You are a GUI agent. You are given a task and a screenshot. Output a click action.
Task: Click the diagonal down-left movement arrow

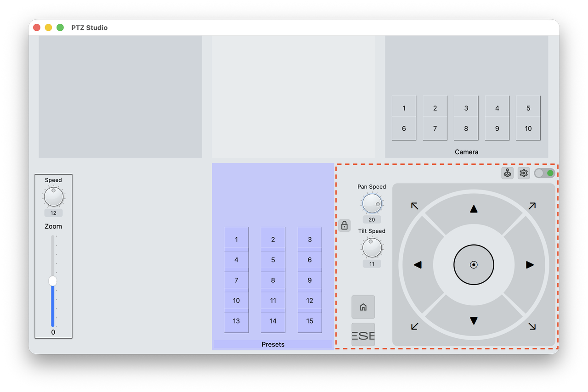(x=414, y=326)
